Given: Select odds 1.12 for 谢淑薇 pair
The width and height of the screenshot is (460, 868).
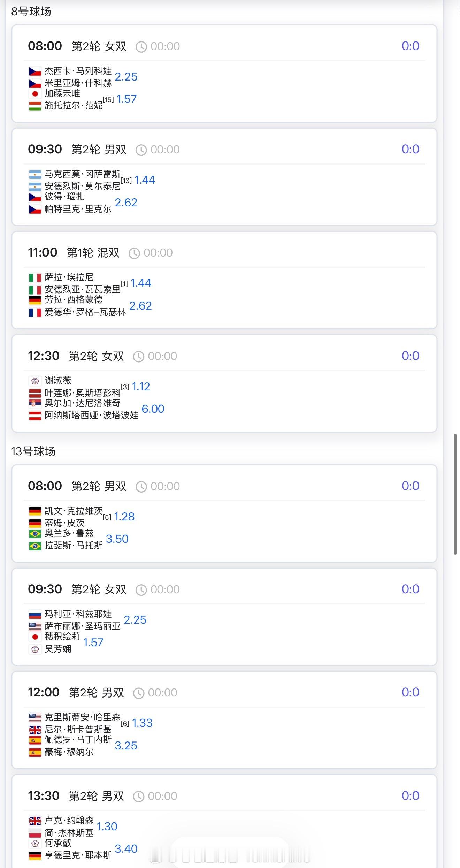Looking at the screenshot, I should pyautogui.click(x=141, y=387).
